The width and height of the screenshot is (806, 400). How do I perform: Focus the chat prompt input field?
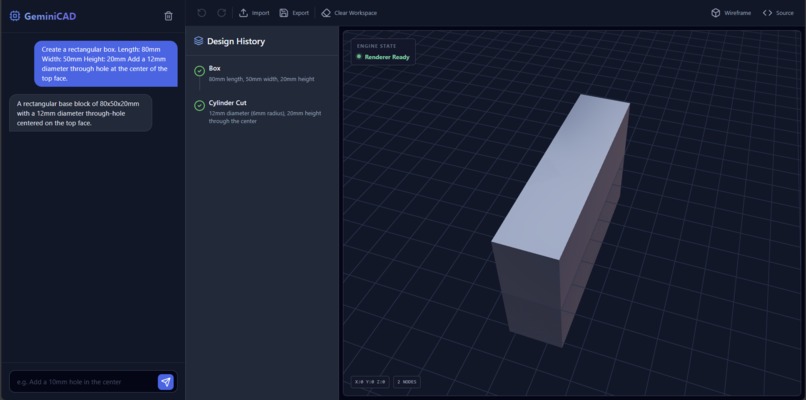(84, 382)
